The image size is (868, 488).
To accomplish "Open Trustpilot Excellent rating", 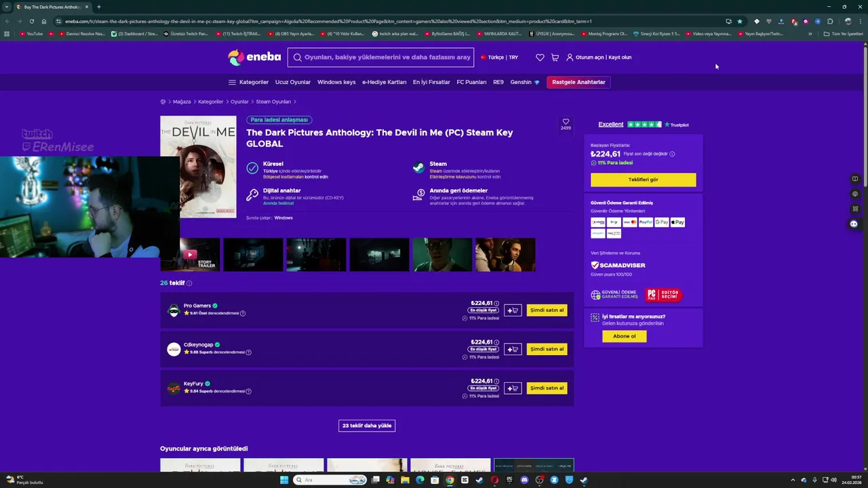I will pyautogui.click(x=643, y=125).
